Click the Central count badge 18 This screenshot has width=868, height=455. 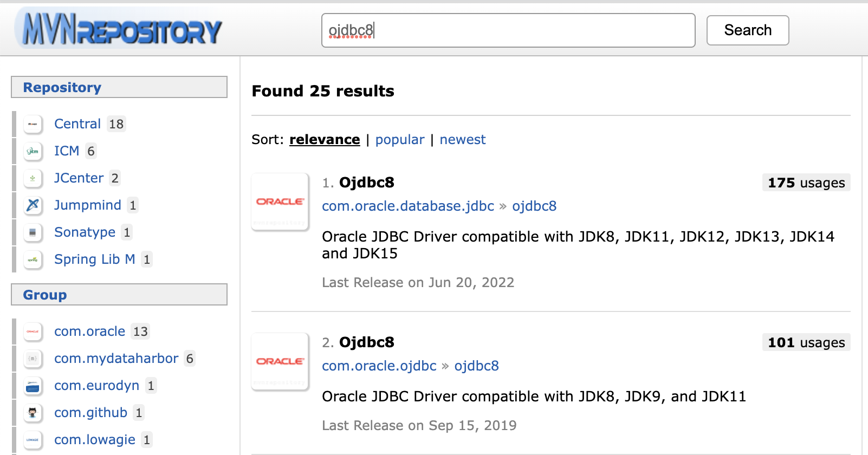tap(116, 124)
